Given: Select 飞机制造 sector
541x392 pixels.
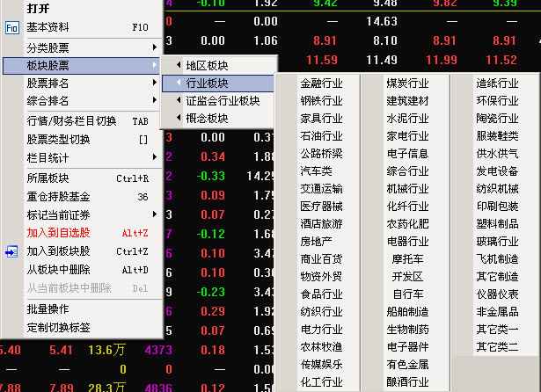Looking at the screenshot, I should (x=497, y=259).
